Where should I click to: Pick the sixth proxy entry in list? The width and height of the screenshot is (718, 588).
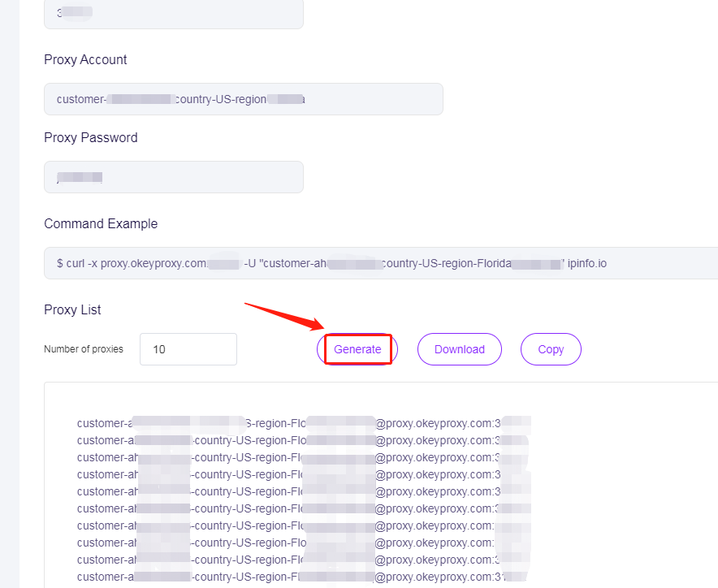pyautogui.click(x=304, y=508)
